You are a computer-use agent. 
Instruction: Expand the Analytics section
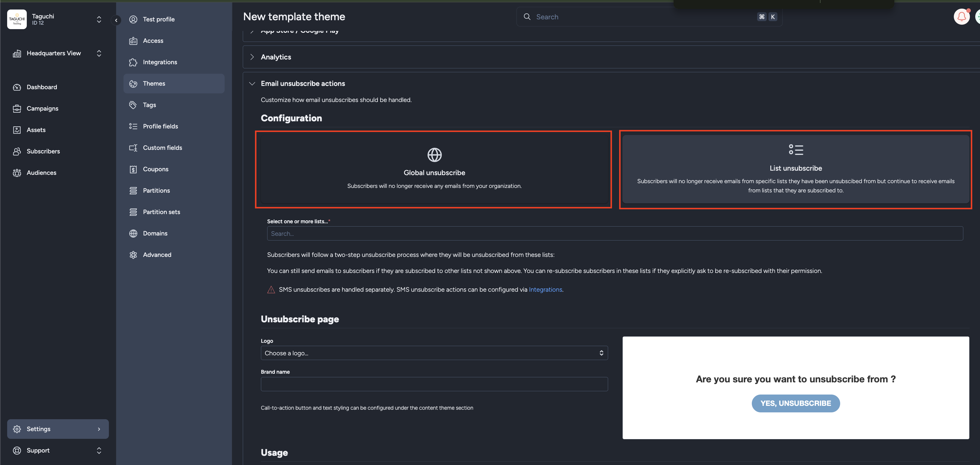coord(252,57)
